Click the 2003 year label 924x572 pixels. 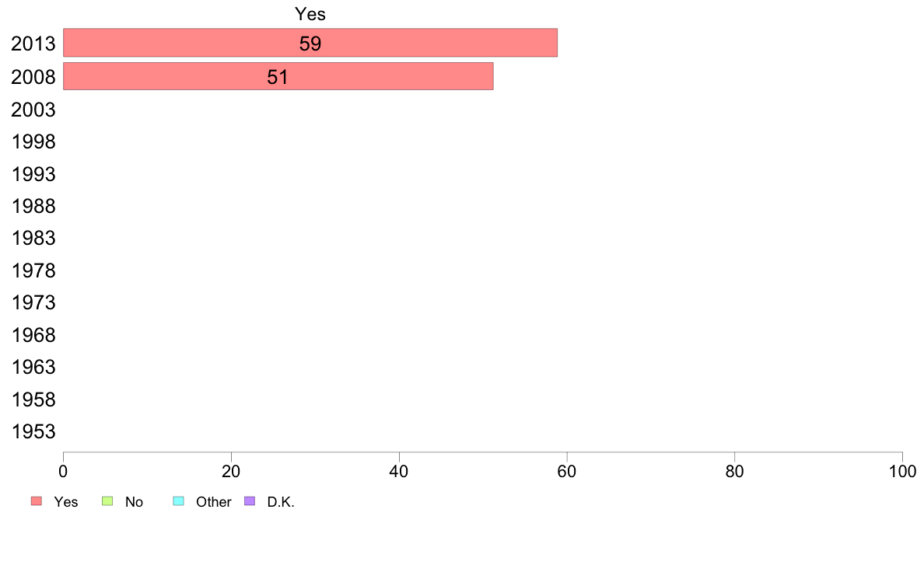click(33, 110)
